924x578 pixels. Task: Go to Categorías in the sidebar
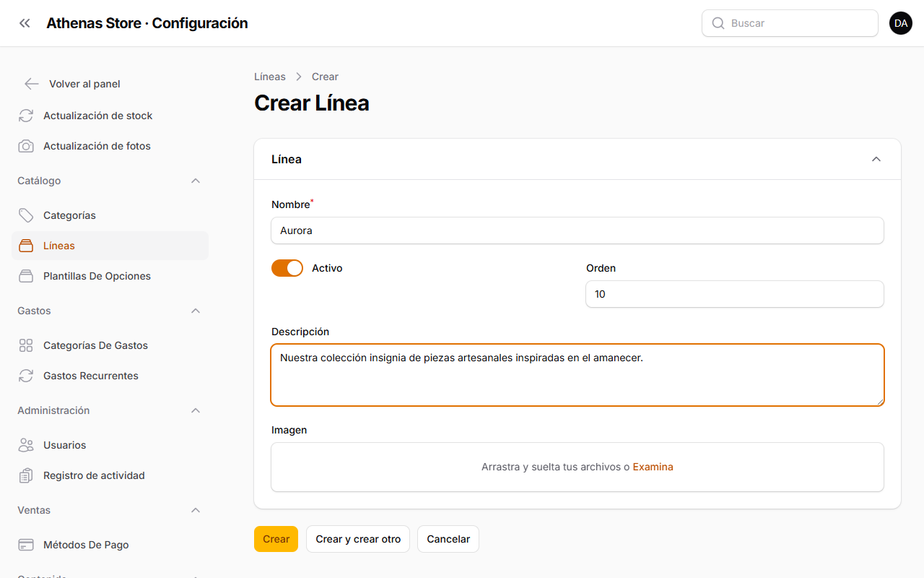pos(110,215)
